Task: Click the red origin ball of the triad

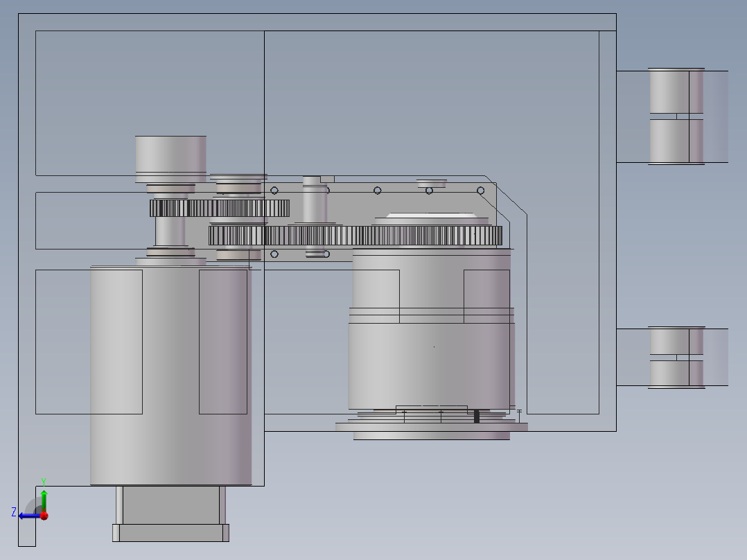Action: (44, 516)
